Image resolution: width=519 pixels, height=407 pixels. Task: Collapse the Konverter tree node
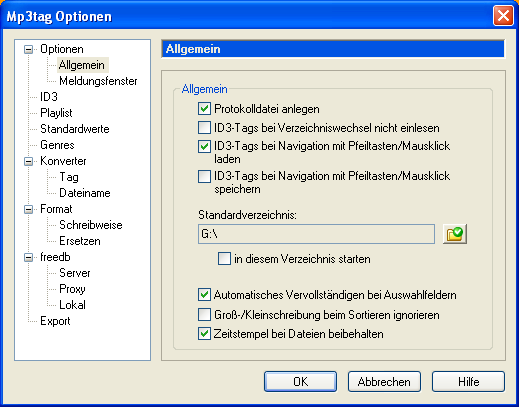[29, 161]
